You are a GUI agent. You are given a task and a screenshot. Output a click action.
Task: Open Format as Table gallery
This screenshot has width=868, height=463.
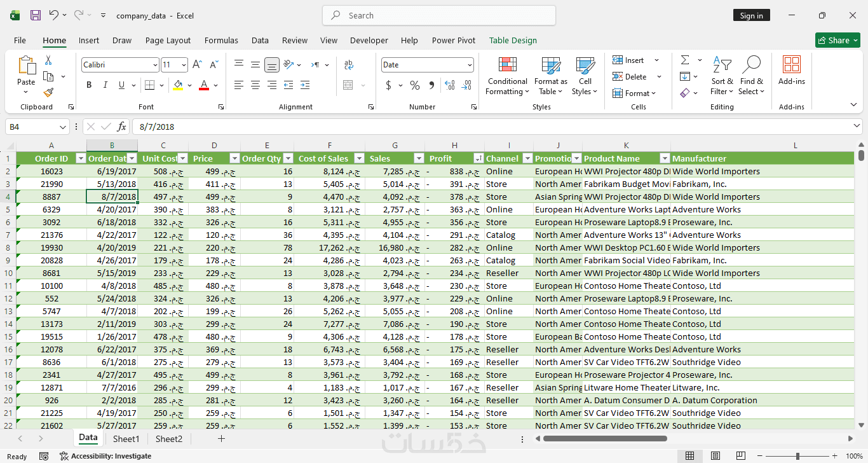(x=550, y=76)
